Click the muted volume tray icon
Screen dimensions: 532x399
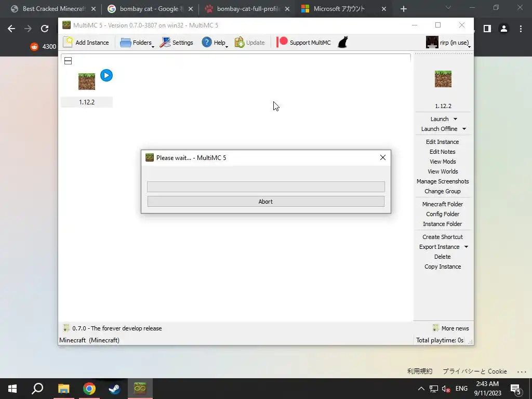(446, 389)
